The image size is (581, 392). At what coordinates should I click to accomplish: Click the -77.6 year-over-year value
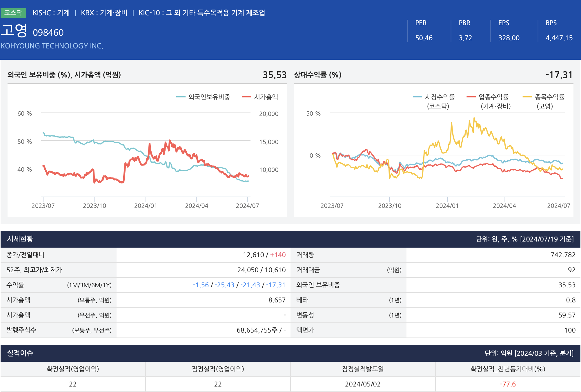pos(508,384)
